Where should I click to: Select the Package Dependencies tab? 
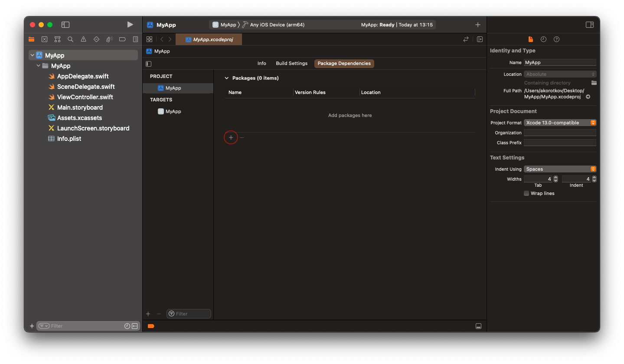[344, 63]
